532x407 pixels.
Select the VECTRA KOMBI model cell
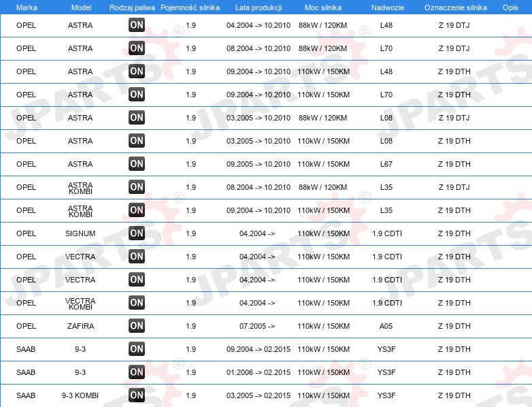coord(80,304)
